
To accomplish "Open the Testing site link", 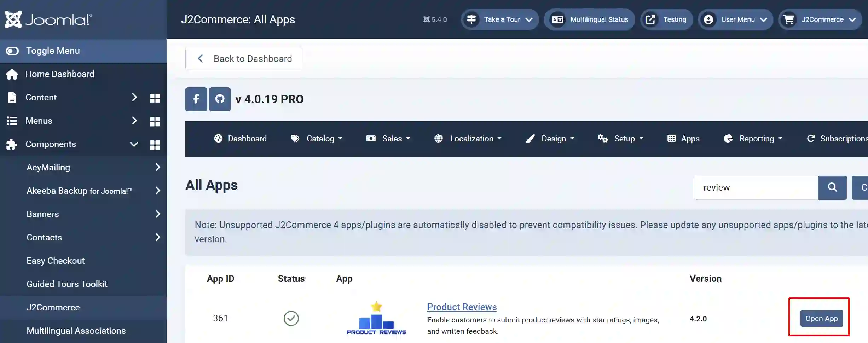I will click(x=667, y=19).
